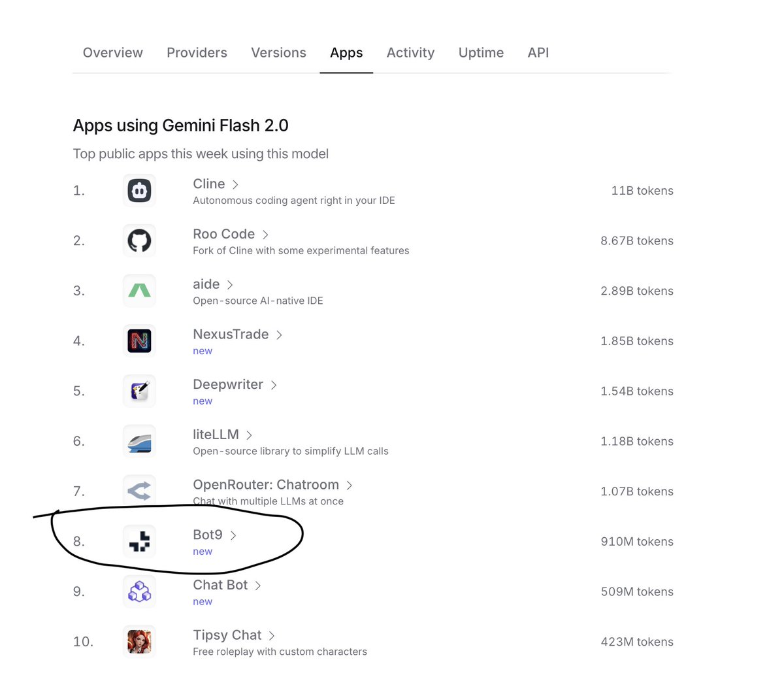
Task: Click "Fork of Cline with some experimental features"
Action: (x=301, y=250)
